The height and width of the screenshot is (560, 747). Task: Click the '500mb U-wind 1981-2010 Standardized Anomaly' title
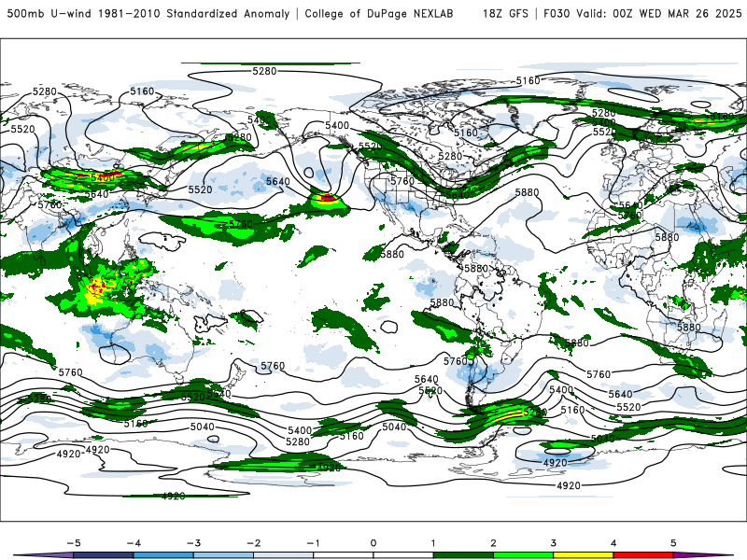pos(148,14)
